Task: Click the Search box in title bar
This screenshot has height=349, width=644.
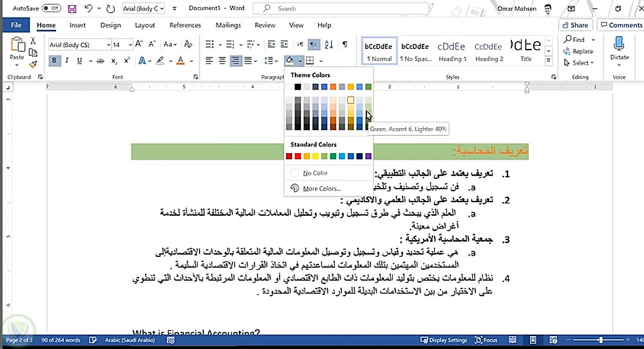Action: point(341,8)
